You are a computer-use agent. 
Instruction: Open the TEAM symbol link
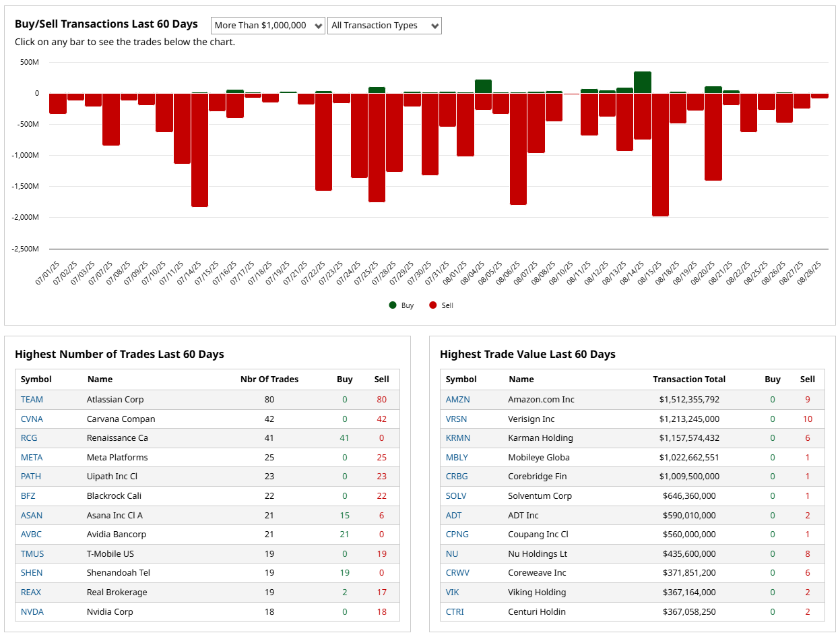pos(32,400)
